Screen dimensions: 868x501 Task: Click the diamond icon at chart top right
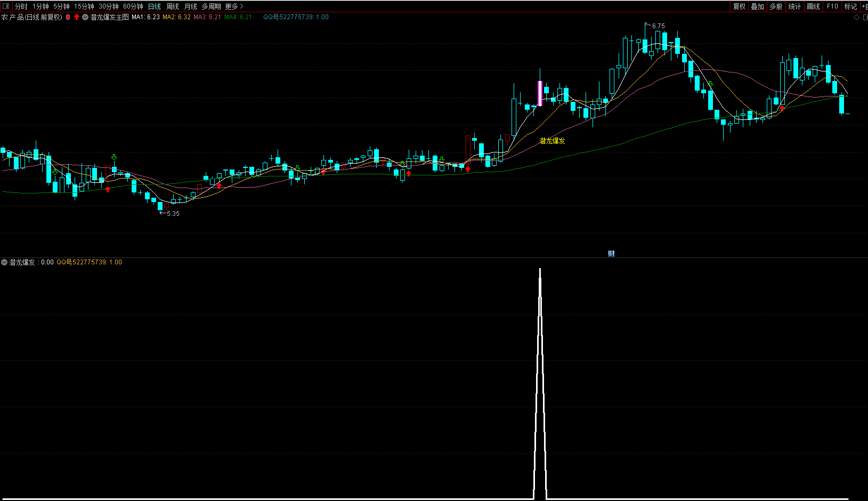(x=857, y=18)
